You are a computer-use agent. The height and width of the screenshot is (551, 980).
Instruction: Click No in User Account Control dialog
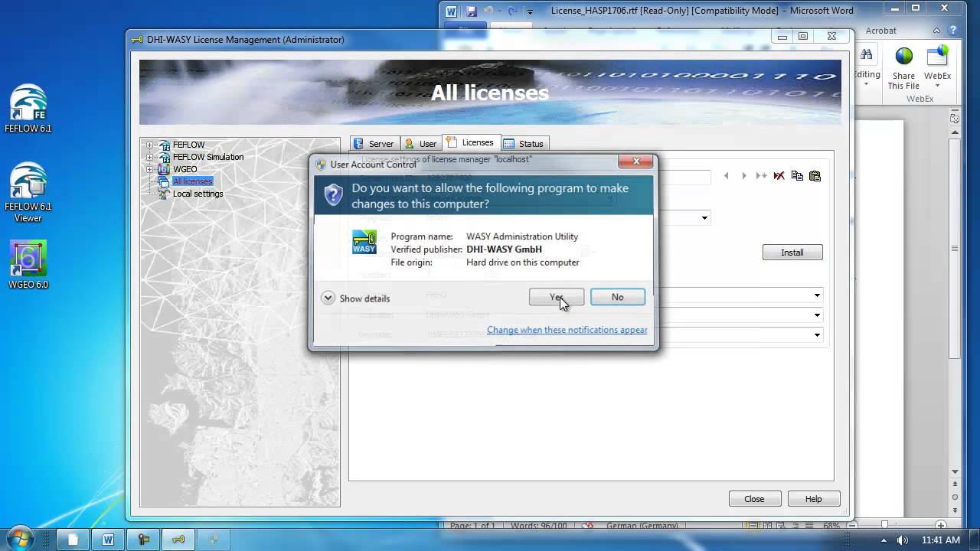pyautogui.click(x=618, y=297)
